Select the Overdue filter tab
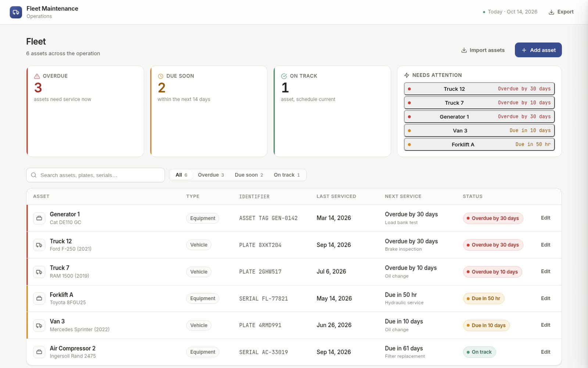 tap(211, 175)
